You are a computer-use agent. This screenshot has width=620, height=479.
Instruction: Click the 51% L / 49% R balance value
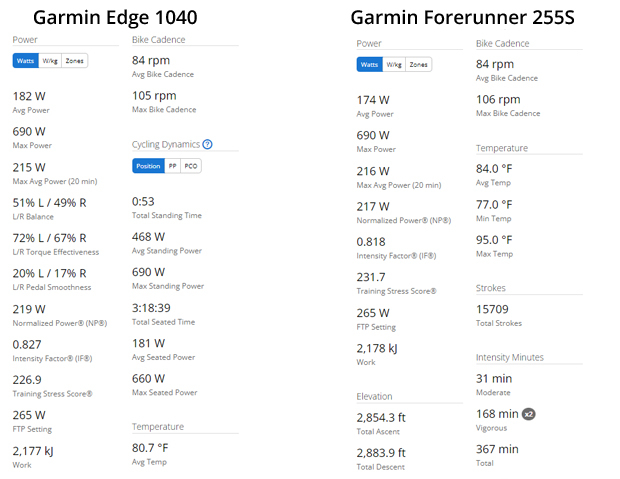tap(50, 202)
